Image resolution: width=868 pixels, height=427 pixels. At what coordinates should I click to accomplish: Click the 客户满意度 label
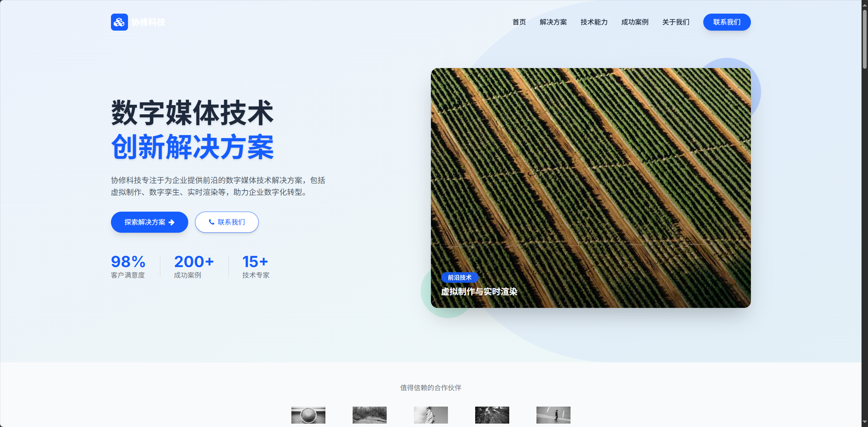128,275
